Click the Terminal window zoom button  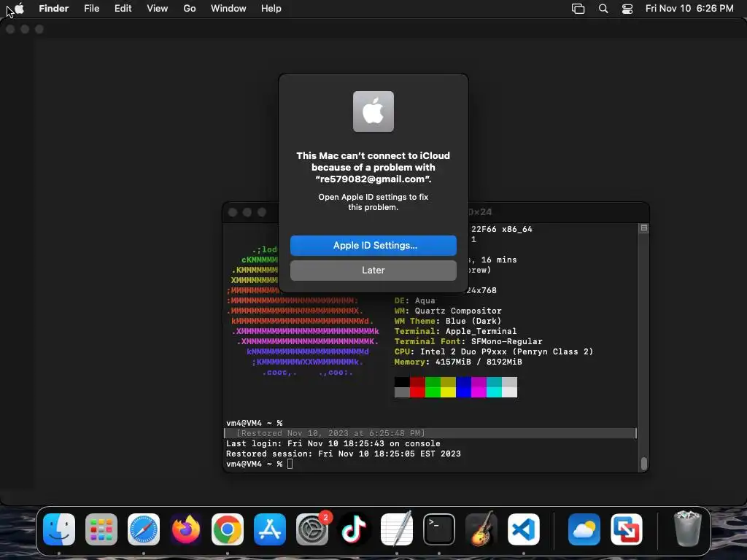click(262, 212)
